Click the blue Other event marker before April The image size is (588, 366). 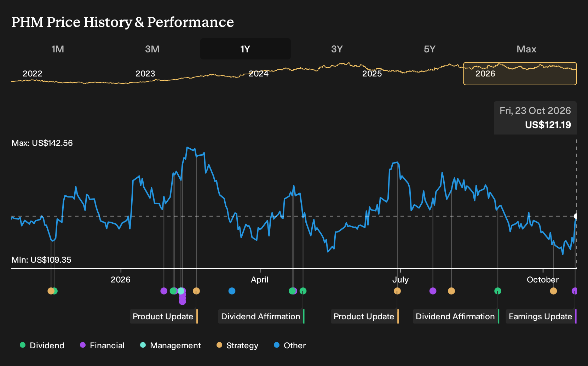pos(232,291)
